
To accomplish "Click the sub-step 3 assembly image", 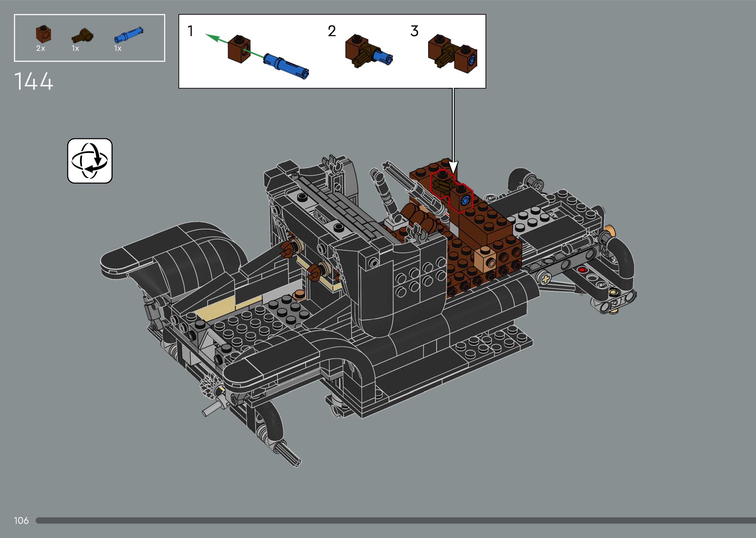I will pyautogui.click(x=452, y=53).
